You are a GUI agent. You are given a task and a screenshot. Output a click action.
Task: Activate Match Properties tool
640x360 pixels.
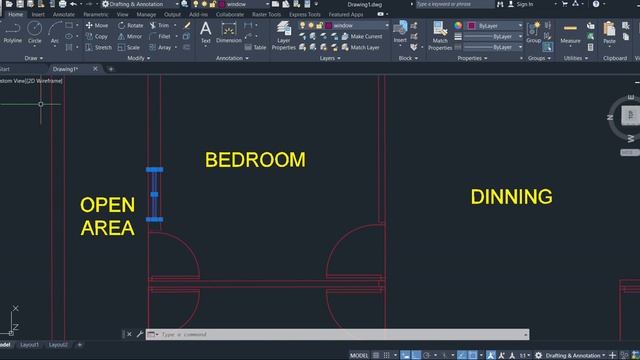(x=440, y=36)
